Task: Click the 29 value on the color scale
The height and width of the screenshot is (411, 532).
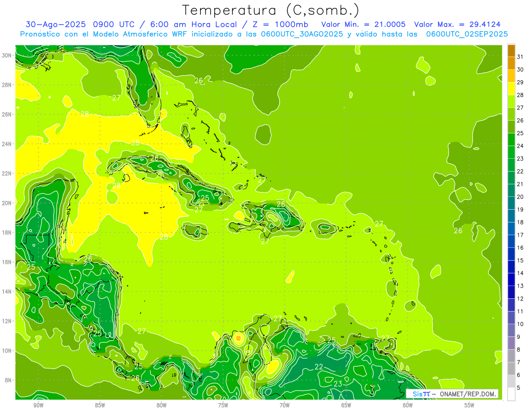Action: tap(520, 82)
